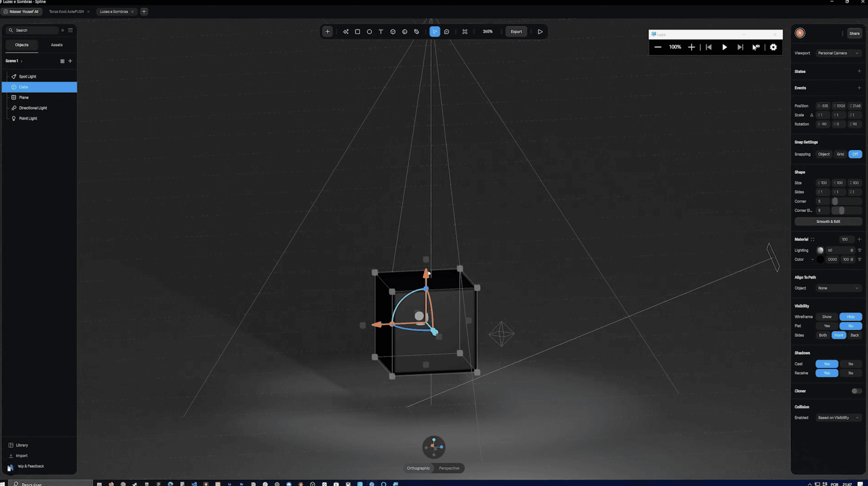This screenshot has width=868, height=486.
Task: Click the frame-to-fit view icon
Action: (465, 32)
